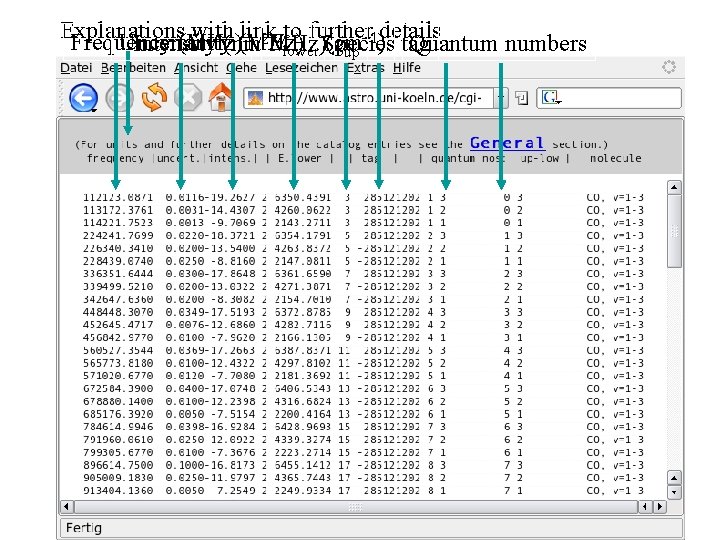The image size is (720, 540).
Task: Click lower energy value 4316.6824
Action: [303, 402]
